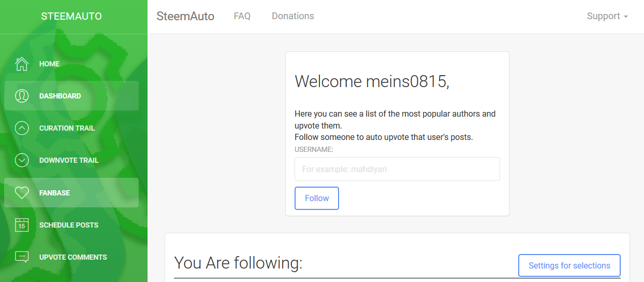This screenshot has width=644, height=282.
Task: Click the Curation Trail up-arrow icon
Action: (22, 128)
